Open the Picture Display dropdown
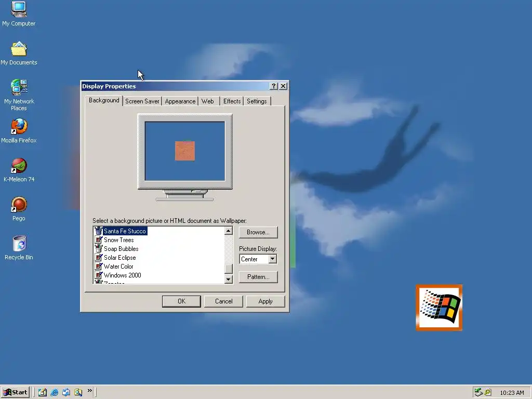 (272, 259)
